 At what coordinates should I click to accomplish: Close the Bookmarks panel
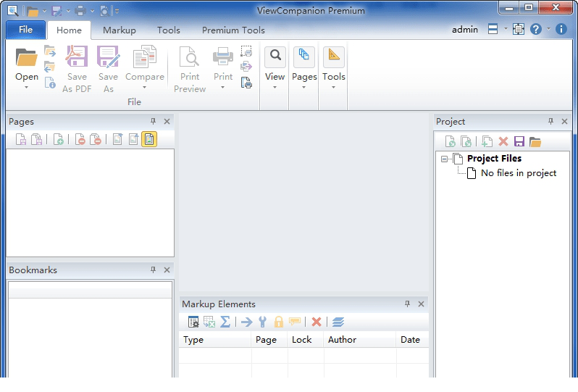[x=167, y=270]
